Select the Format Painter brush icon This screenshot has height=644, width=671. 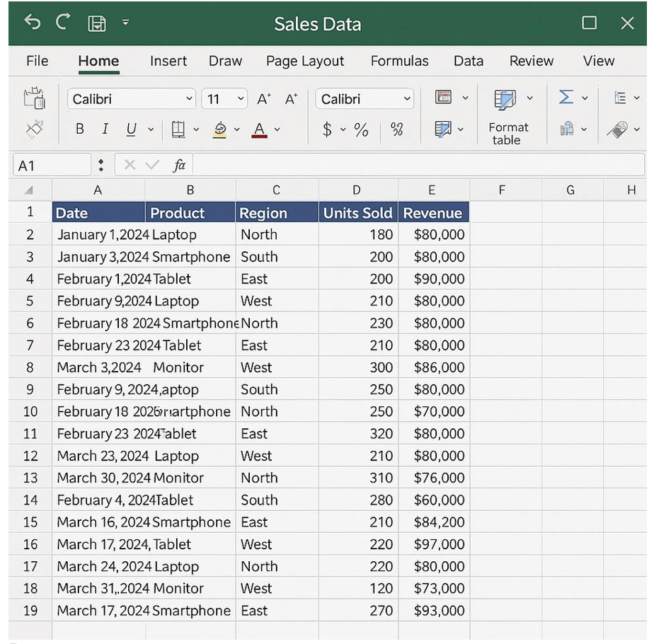click(x=34, y=129)
